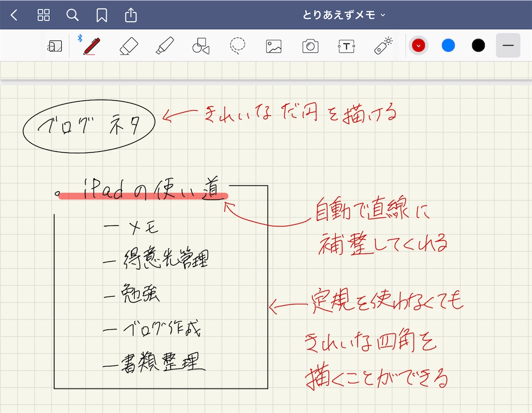Insert an image using the photo tool
Image resolution: width=532 pixels, height=413 pixels.
coord(274,46)
